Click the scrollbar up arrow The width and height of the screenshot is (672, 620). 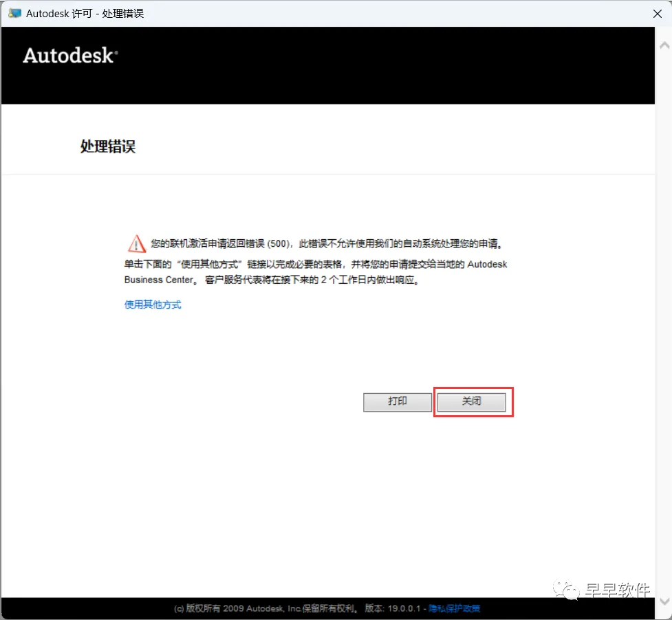pyautogui.click(x=664, y=45)
